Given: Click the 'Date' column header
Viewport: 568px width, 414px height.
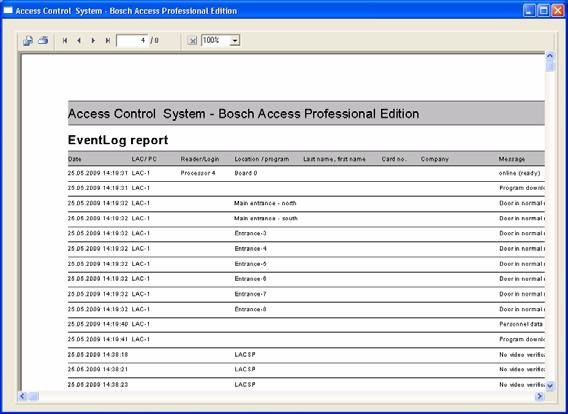Looking at the screenshot, I should coord(75,159).
